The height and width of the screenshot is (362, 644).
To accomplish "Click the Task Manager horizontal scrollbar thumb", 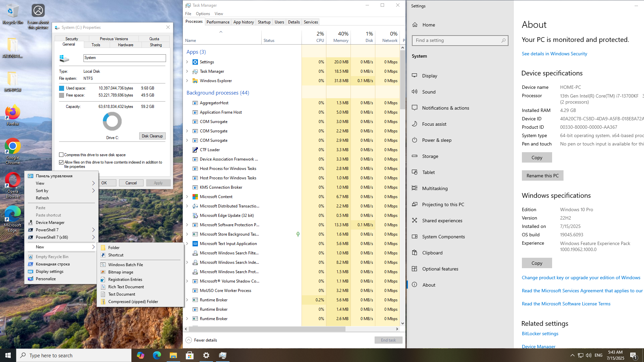I will [x=267, y=329].
